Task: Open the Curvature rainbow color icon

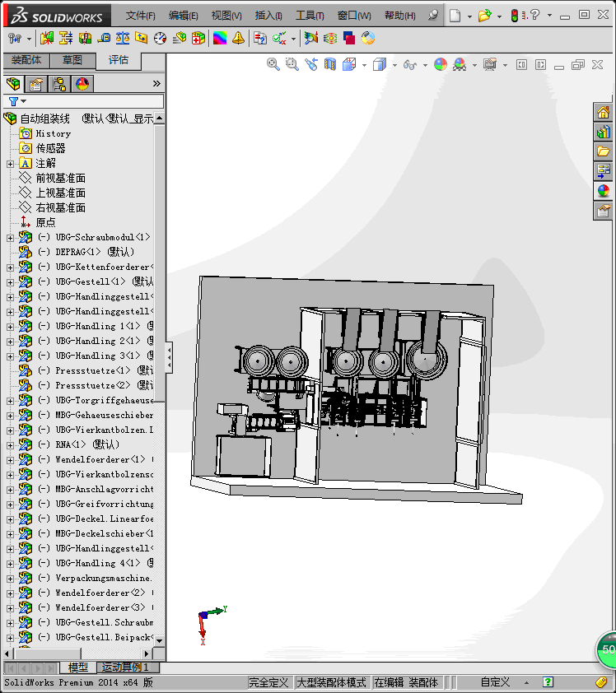Action: tap(220, 38)
